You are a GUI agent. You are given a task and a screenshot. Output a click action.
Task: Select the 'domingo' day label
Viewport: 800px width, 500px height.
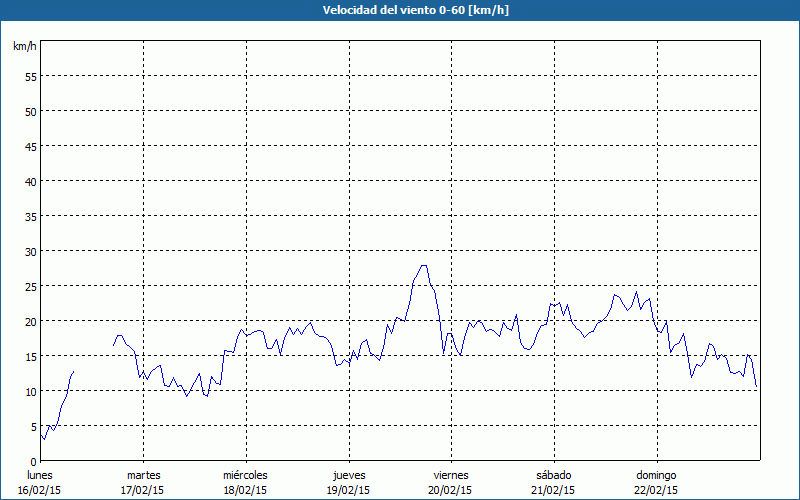pyautogui.click(x=656, y=475)
